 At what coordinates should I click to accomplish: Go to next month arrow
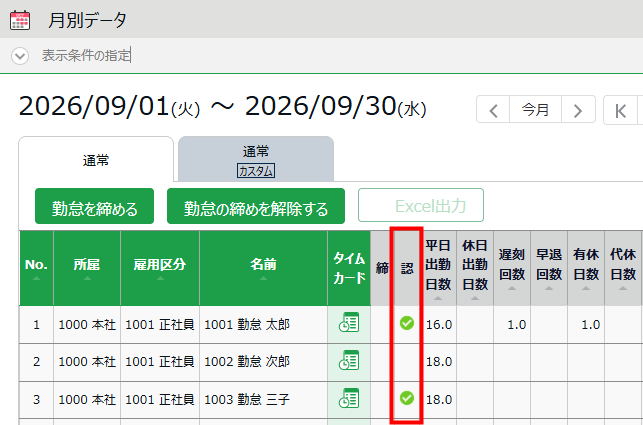[578, 110]
